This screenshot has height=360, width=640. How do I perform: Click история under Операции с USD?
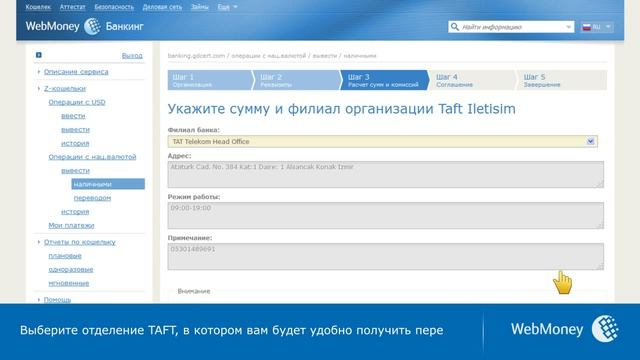pos(75,143)
